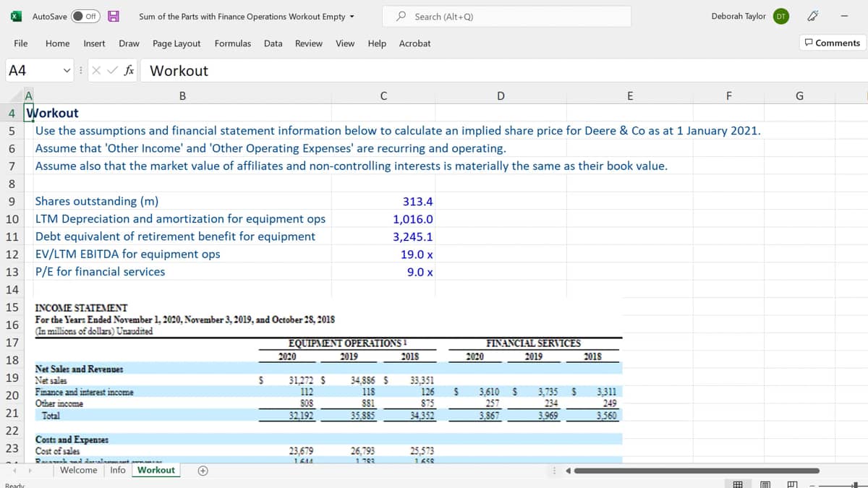Open the File menu
This screenshot has width=868, height=488.
tap(21, 43)
